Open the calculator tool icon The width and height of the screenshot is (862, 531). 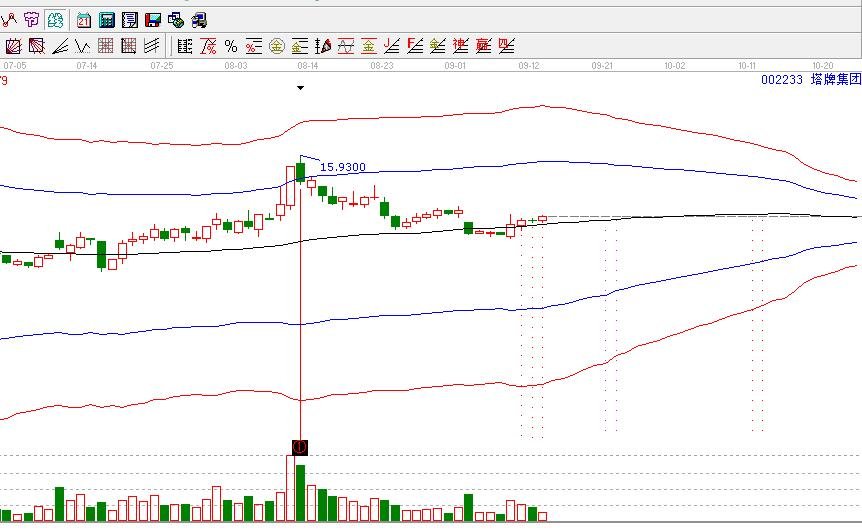click(107, 21)
